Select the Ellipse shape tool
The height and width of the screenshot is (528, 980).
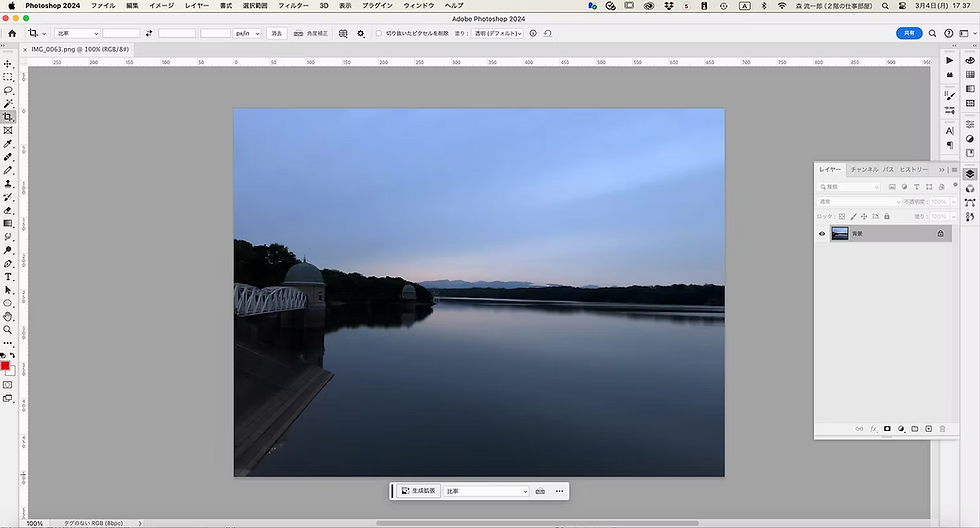(8, 303)
